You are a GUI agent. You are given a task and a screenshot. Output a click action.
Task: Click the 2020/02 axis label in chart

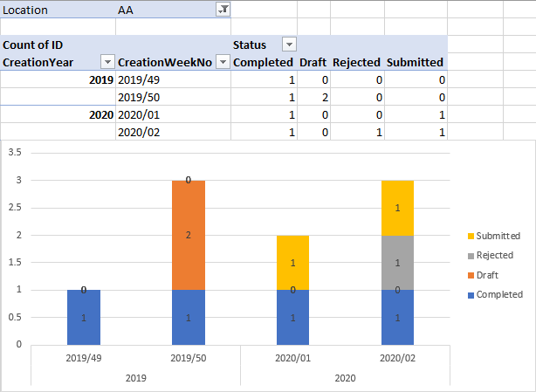tap(397, 358)
